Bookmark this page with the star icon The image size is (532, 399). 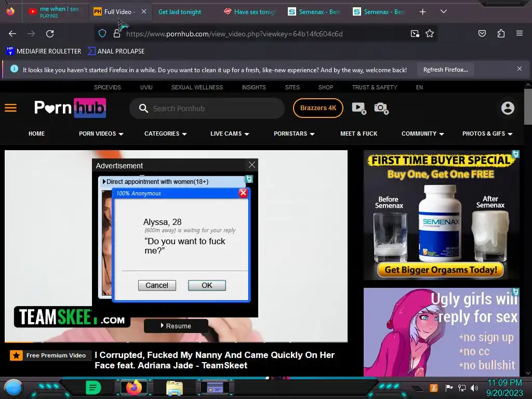pyautogui.click(x=430, y=34)
